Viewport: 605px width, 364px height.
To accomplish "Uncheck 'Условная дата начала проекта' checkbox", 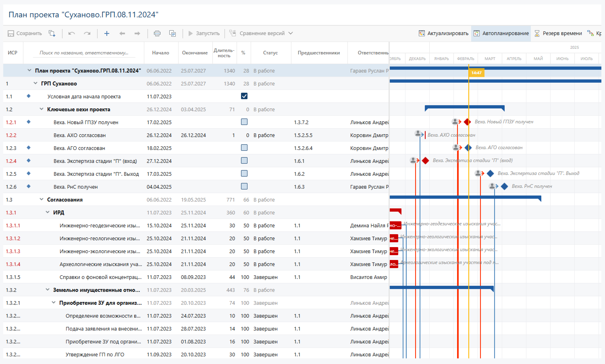I will pos(244,96).
